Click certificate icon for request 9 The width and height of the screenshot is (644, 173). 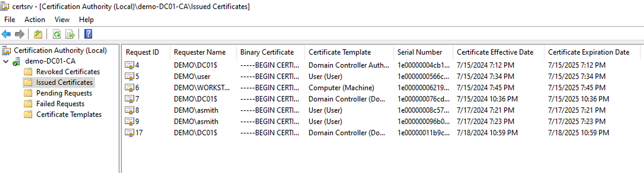pos(130,122)
